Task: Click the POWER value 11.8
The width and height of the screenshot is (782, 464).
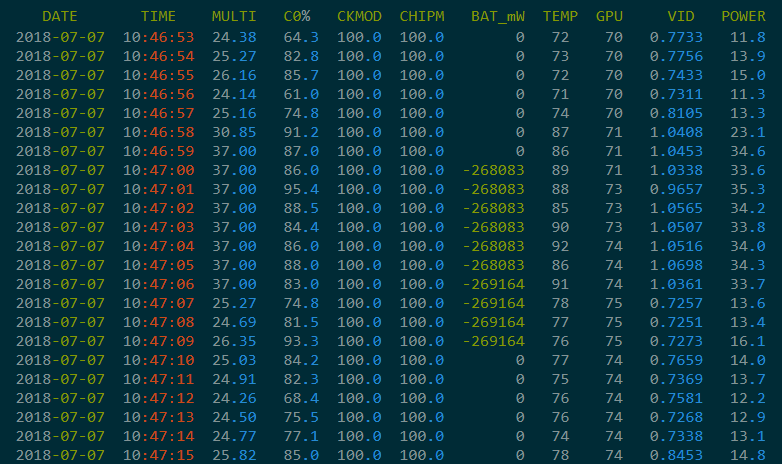Action: point(748,37)
